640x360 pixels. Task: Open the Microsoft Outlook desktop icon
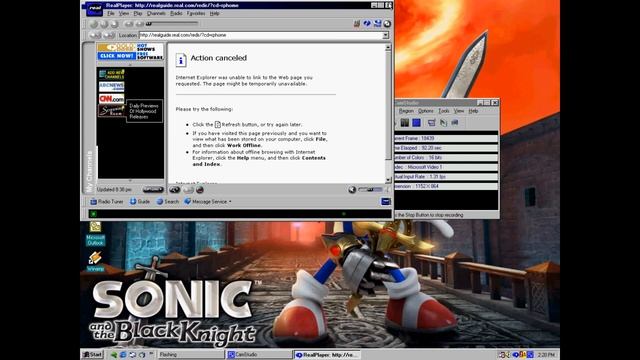pos(96,234)
